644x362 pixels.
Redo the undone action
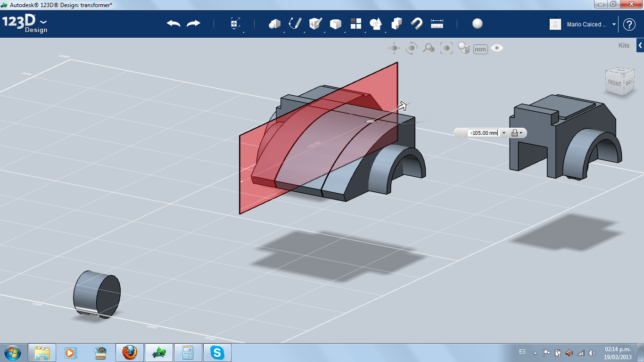(193, 24)
